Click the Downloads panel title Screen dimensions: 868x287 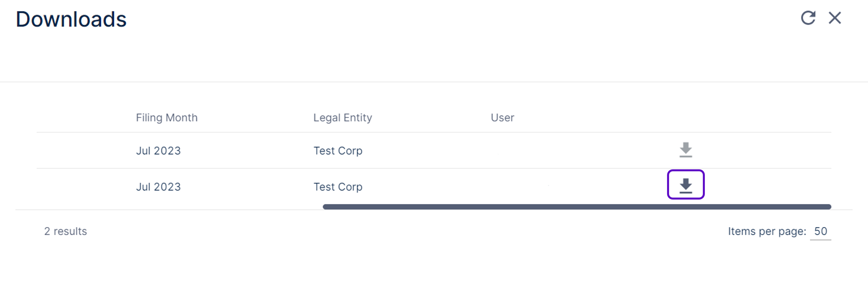[71, 19]
